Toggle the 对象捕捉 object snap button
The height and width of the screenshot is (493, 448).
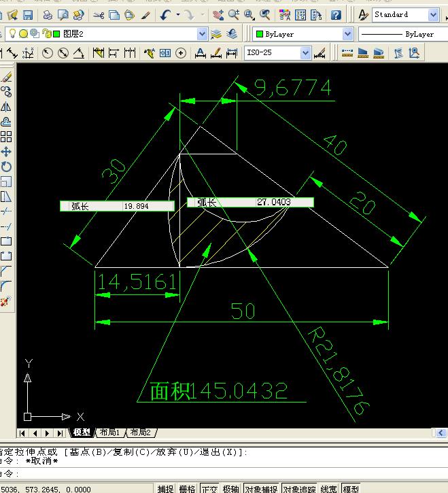click(261, 489)
